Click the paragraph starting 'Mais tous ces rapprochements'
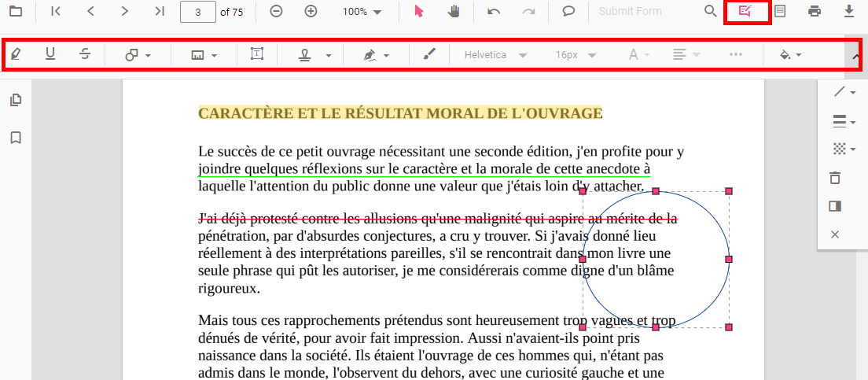The image size is (868, 380). point(436,347)
